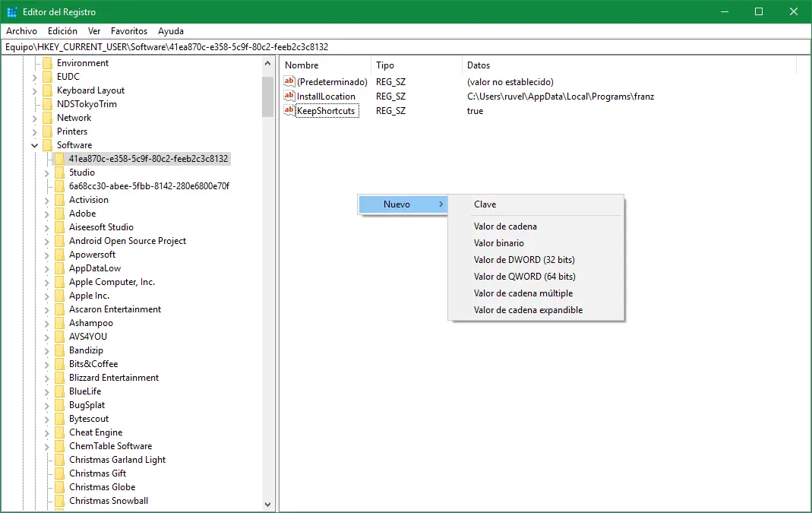812x513 pixels.
Task: Sort by the Tipo column header
Action: click(415, 65)
